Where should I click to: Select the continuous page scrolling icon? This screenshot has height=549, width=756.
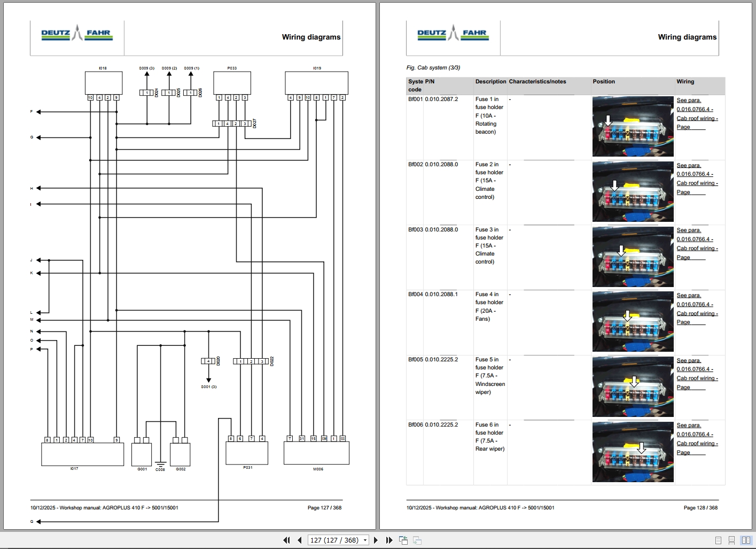731,540
